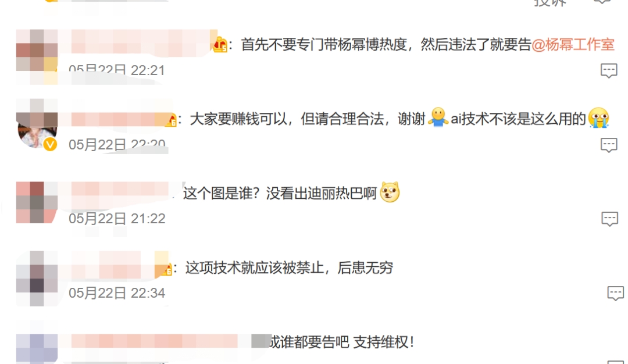Open avatar of 这项技术就应该被禁止 commenter
628x364 pixels.
coord(37,279)
